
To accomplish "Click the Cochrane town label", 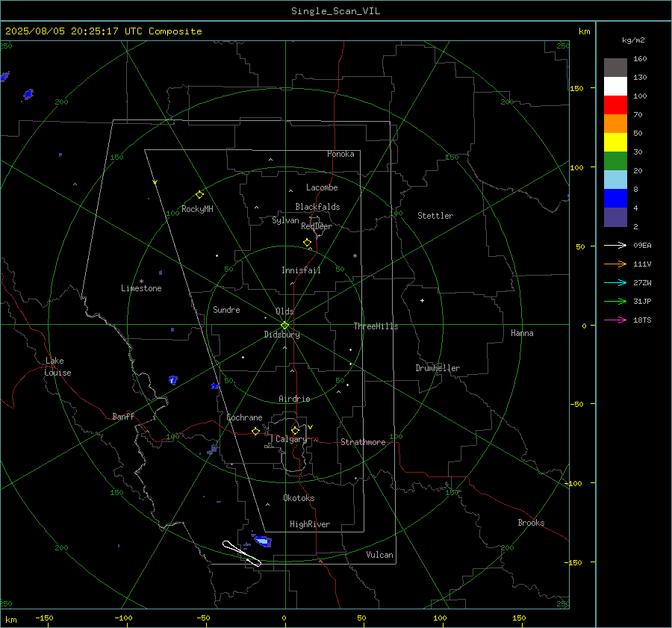I will (x=244, y=417).
